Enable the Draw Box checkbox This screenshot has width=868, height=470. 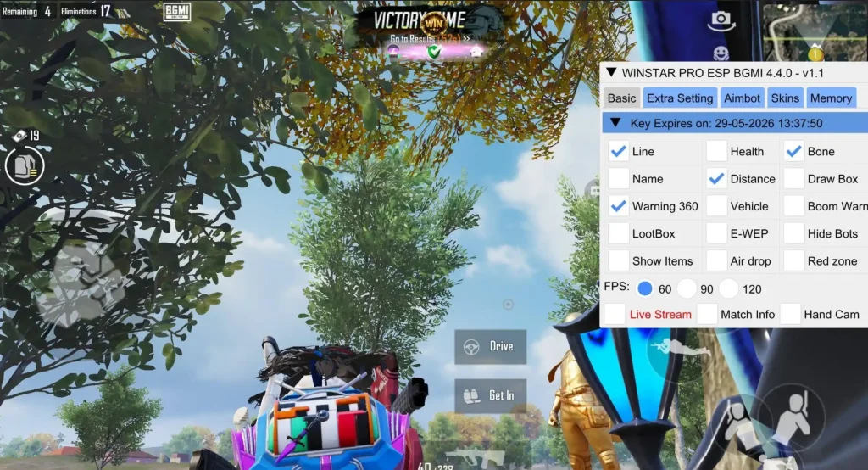(x=793, y=178)
